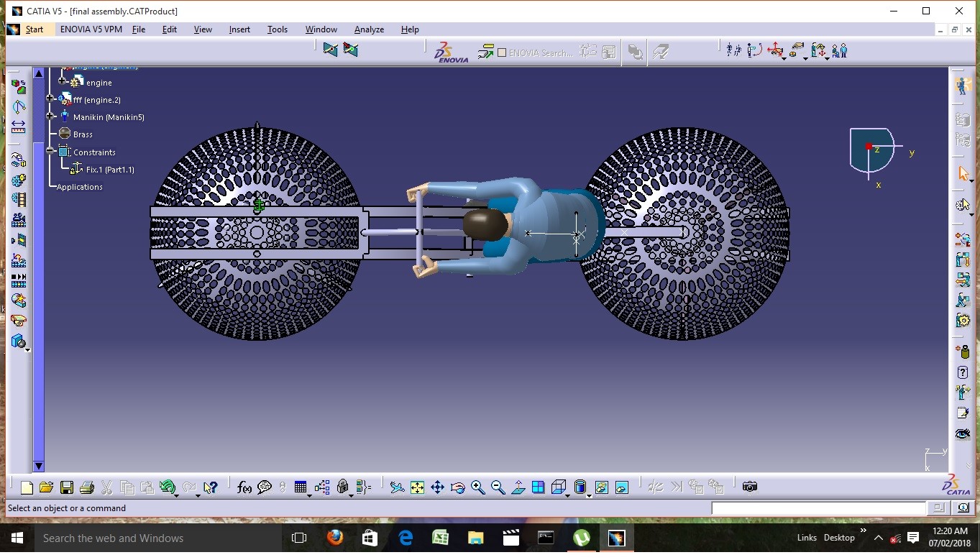Open a file with the folder icon
Screen dimensions: 980x560
pyautogui.click(x=46, y=487)
